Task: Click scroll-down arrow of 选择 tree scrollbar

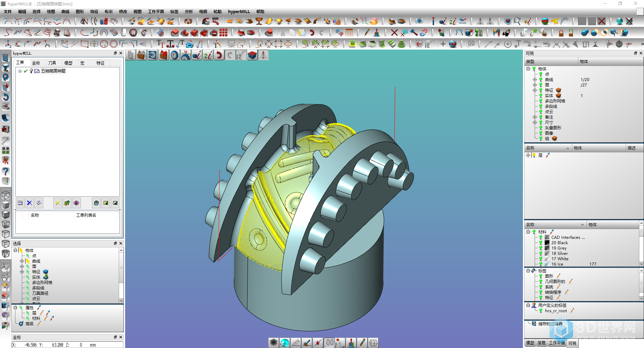Action: (x=121, y=301)
